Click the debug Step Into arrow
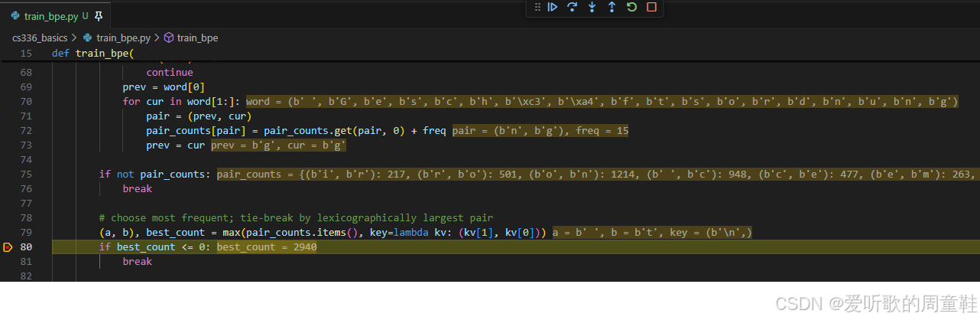The image size is (980, 320). (x=592, y=7)
